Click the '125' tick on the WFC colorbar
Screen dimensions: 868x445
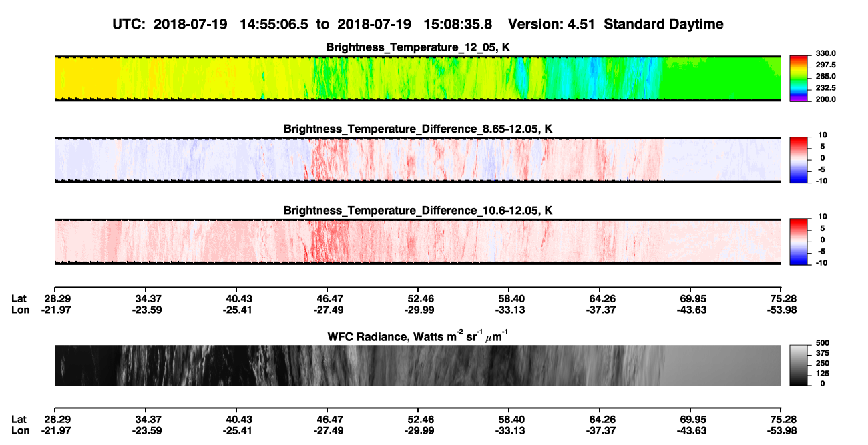pyautogui.click(x=821, y=374)
